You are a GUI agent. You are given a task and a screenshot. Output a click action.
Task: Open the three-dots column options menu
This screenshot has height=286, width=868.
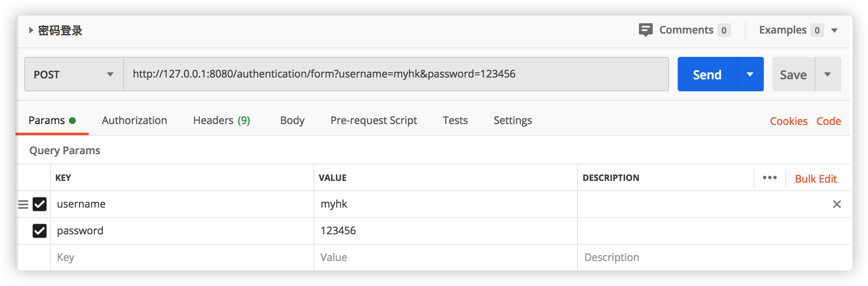pyautogui.click(x=769, y=177)
